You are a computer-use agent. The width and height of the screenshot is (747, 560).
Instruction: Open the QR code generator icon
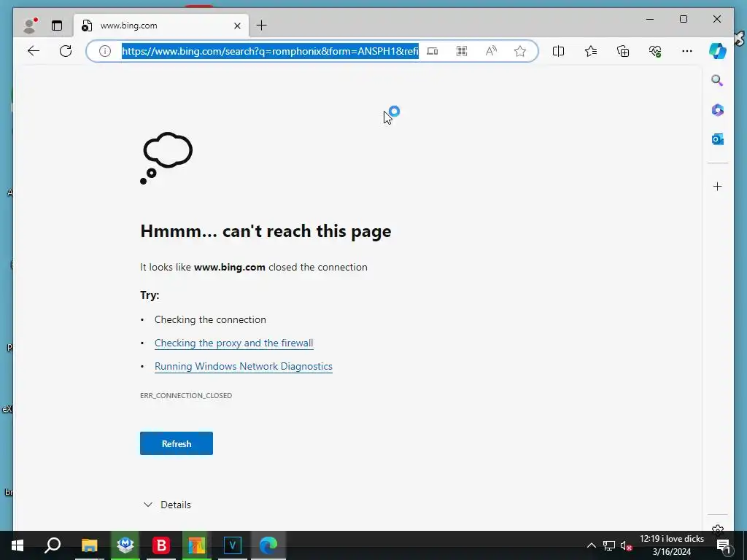point(462,51)
